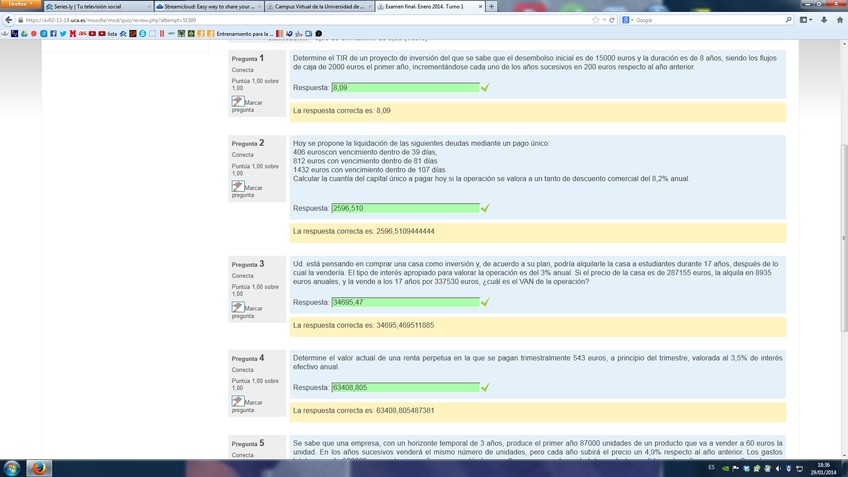Click the Google search field
This screenshot has width=848, height=477.
(708, 20)
